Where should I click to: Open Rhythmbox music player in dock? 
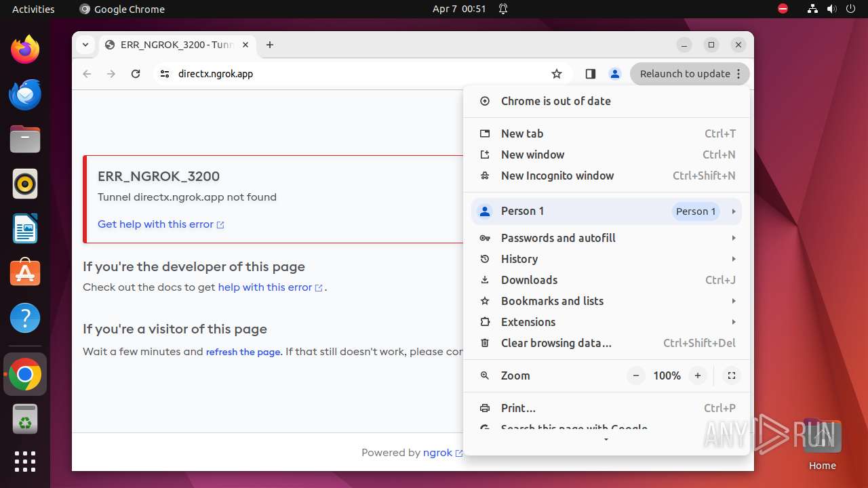point(25,184)
